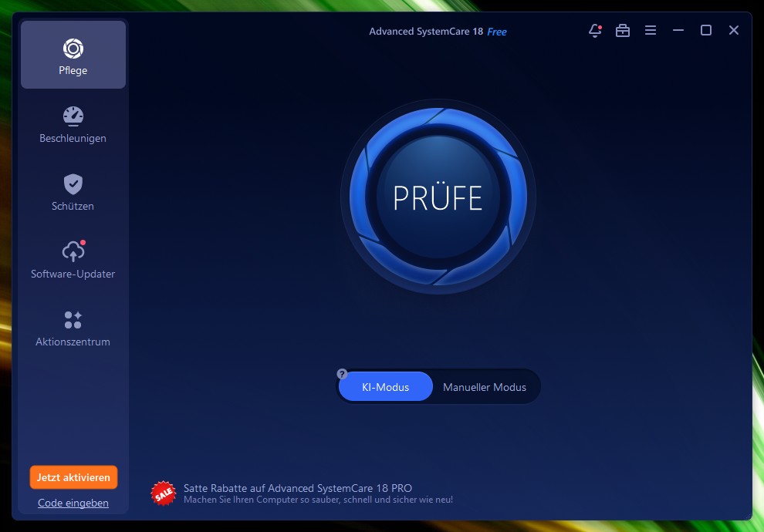Open Software-Updater cloud section
The image size is (764, 532).
(73, 260)
